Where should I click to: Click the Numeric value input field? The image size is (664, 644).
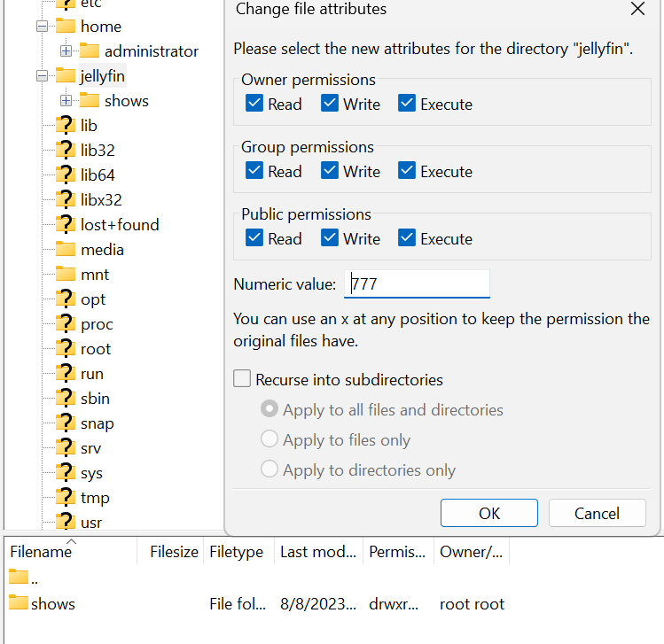click(417, 284)
